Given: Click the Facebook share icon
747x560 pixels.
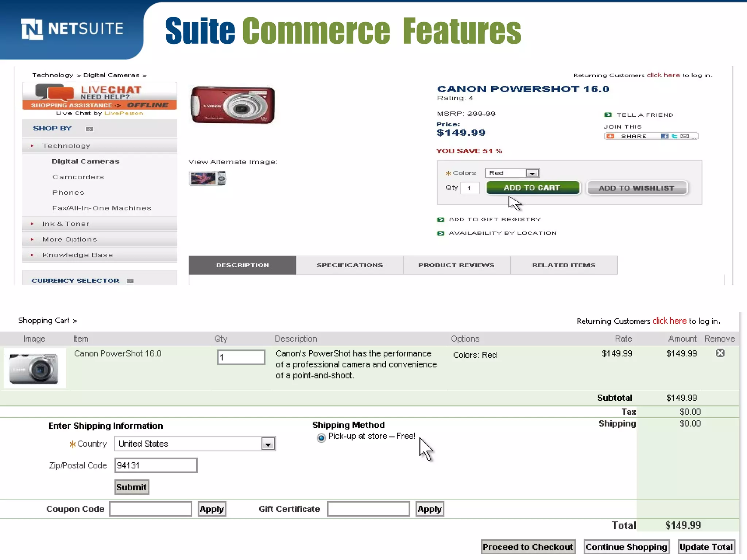Looking at the screenshot, I should point(665,136).
